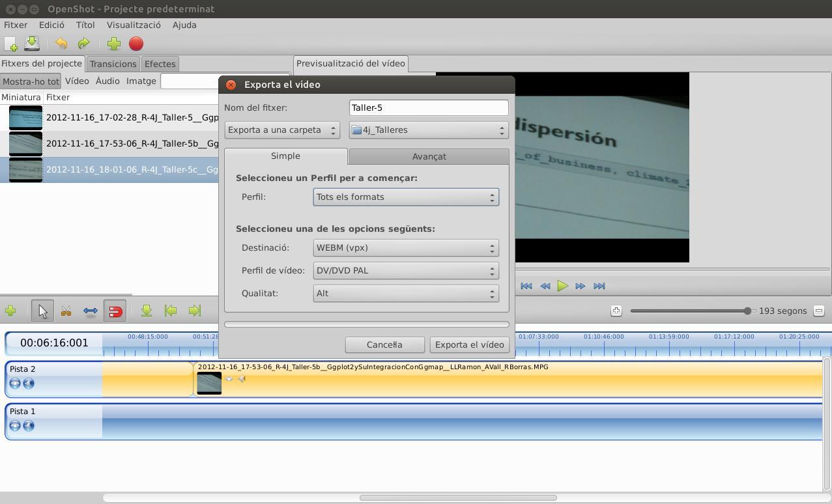The height and width of the screenshot is (504, 832).
Task: Click the red Export video toolbar icon
Action: [136, 44]
